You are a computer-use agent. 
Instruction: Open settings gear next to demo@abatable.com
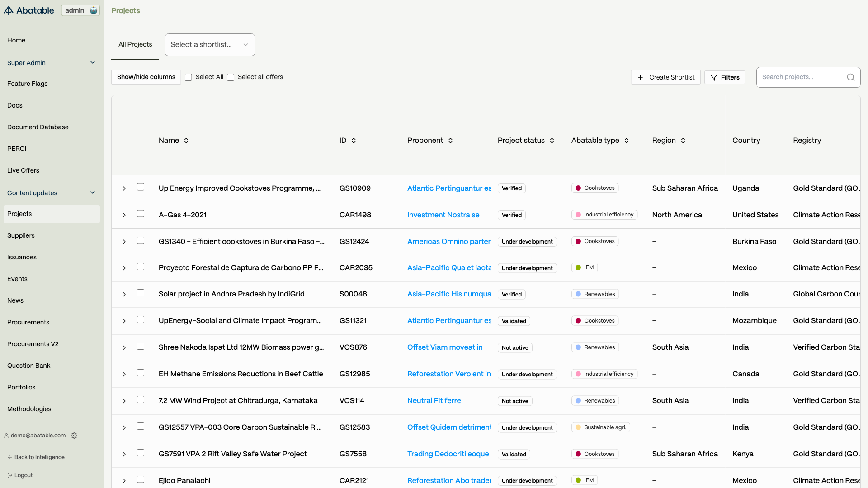click(x=74, y=436)
